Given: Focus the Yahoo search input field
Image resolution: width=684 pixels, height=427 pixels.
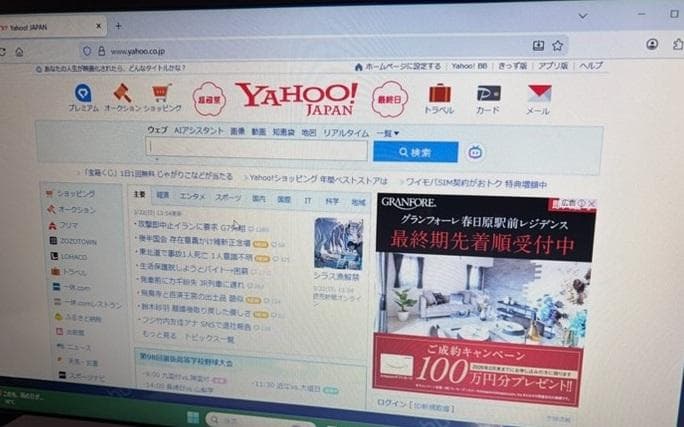Looking at the screenshot, I should tap(256, 149).
